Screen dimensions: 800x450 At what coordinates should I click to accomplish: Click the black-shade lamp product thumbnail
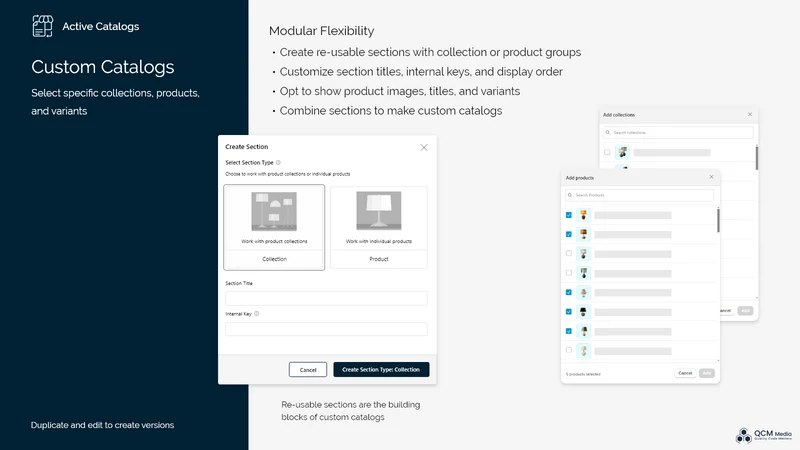584,312
